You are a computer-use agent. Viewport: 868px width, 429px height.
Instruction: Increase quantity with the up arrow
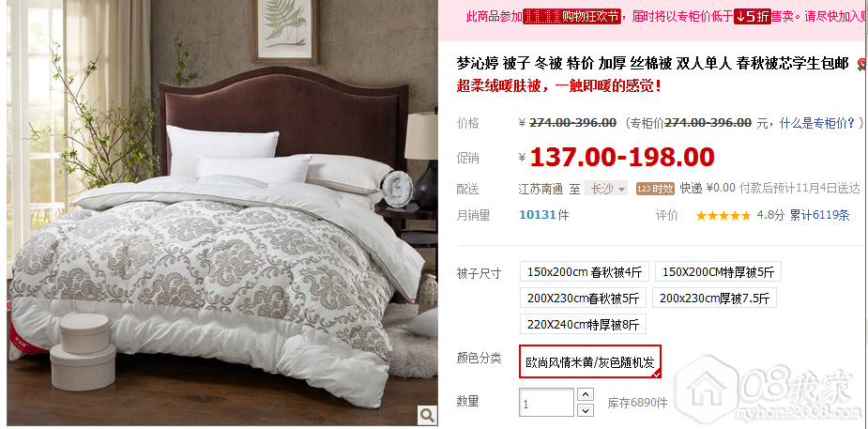(x=586, y=394)
